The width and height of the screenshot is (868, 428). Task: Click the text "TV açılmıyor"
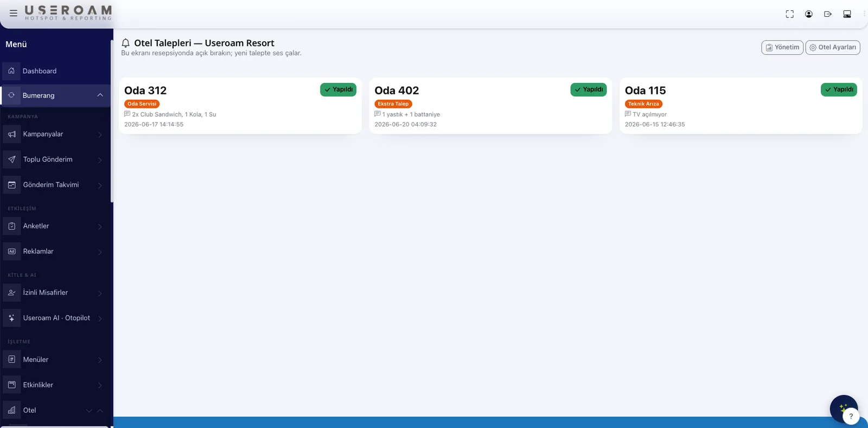[x=649, y=114]
